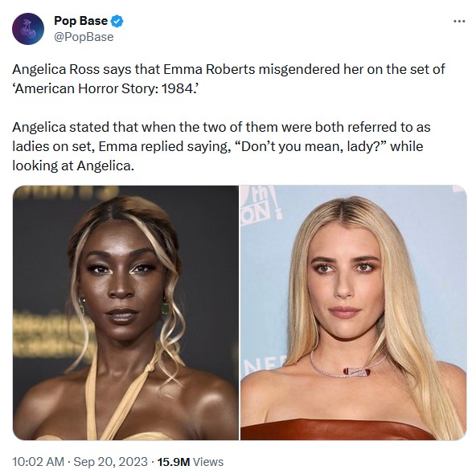This screenshot has height=474, width=476.
Task: Select the Sep 20, 2023 date
Action: click(110, 462)
